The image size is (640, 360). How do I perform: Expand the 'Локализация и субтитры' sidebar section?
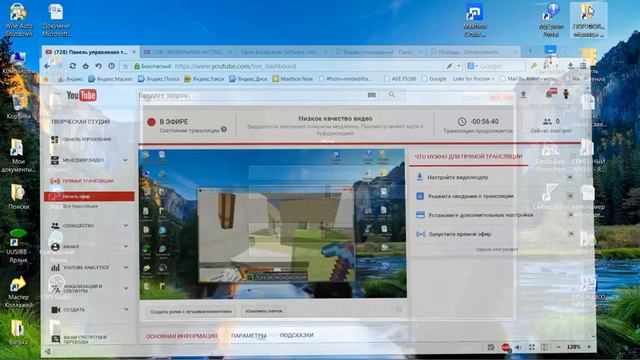[x=125, y=288]
